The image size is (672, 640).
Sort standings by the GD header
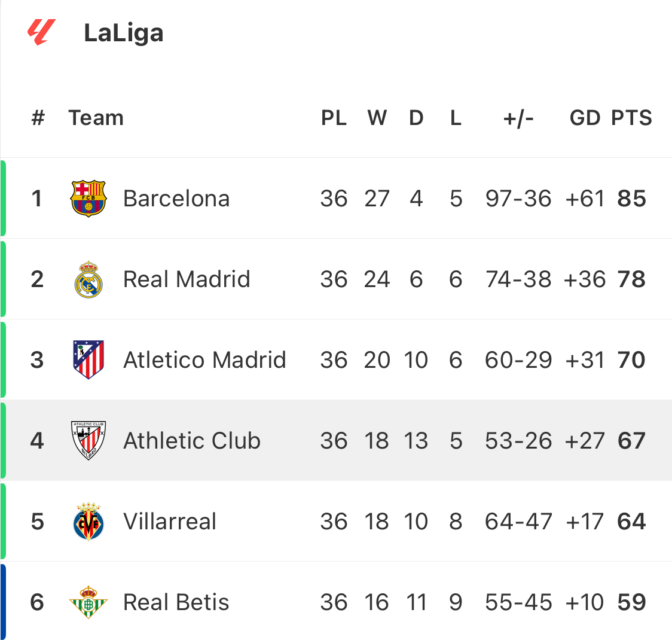(585, 118)
